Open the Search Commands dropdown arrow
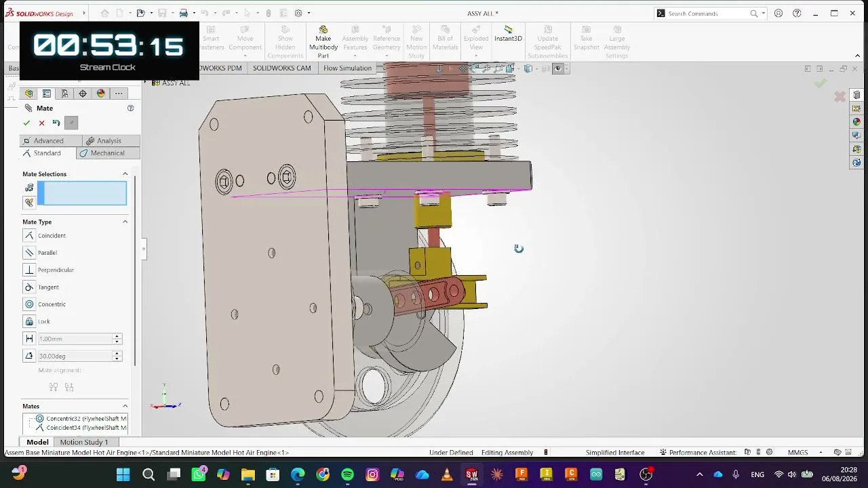Viewport: 868px width, 488px height. coord(764,14)
